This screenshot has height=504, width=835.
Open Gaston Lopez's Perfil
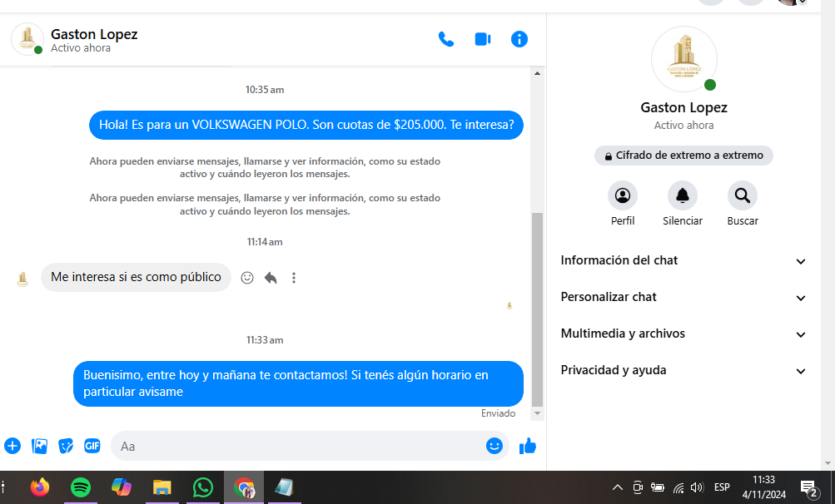point(623,196)
